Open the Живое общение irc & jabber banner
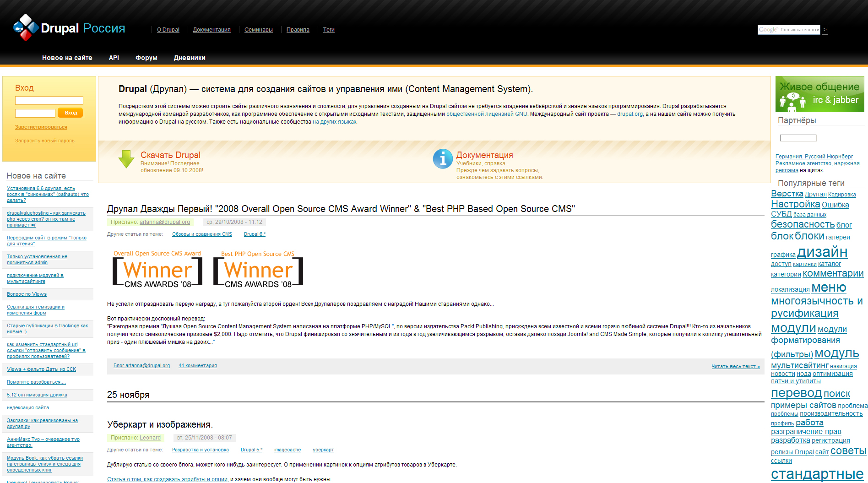 pyautogui.click(x=819, y=94)
